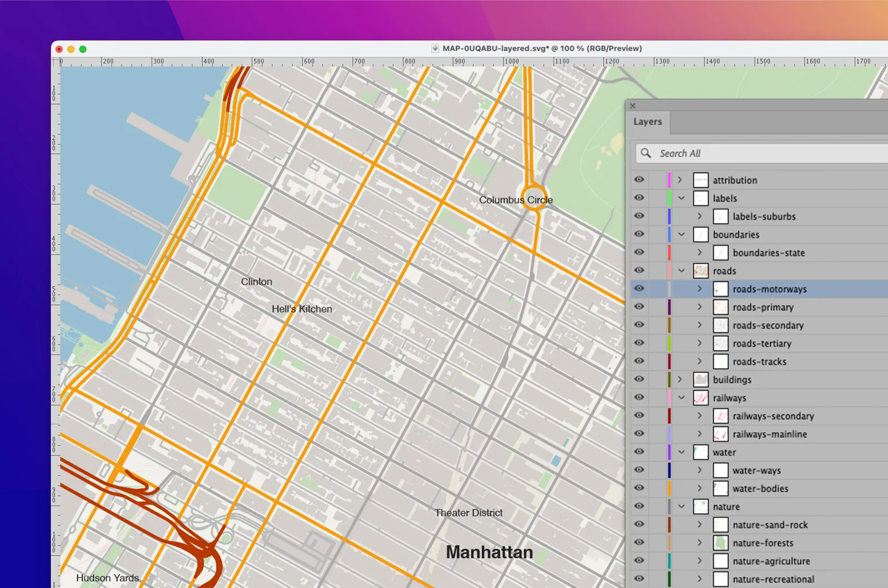
Task: Collapse the roads layer group
Action: point(682,271)
